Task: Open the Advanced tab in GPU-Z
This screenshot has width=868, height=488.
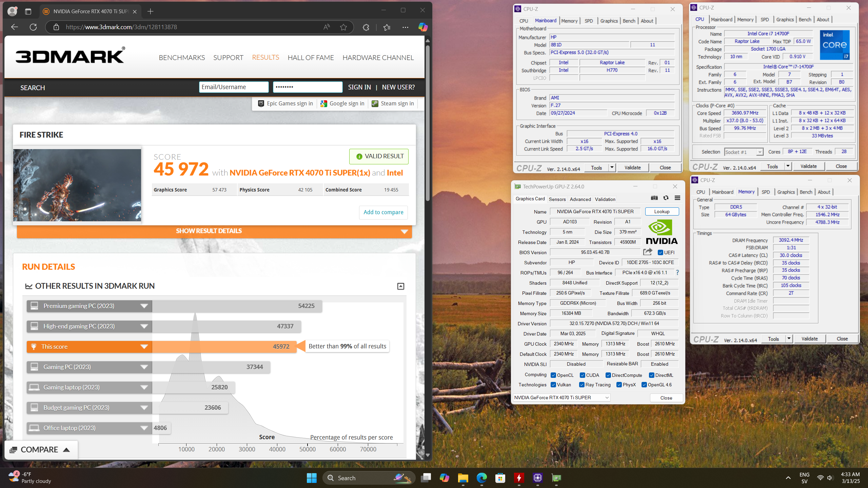Action: [x=580, y=199]
